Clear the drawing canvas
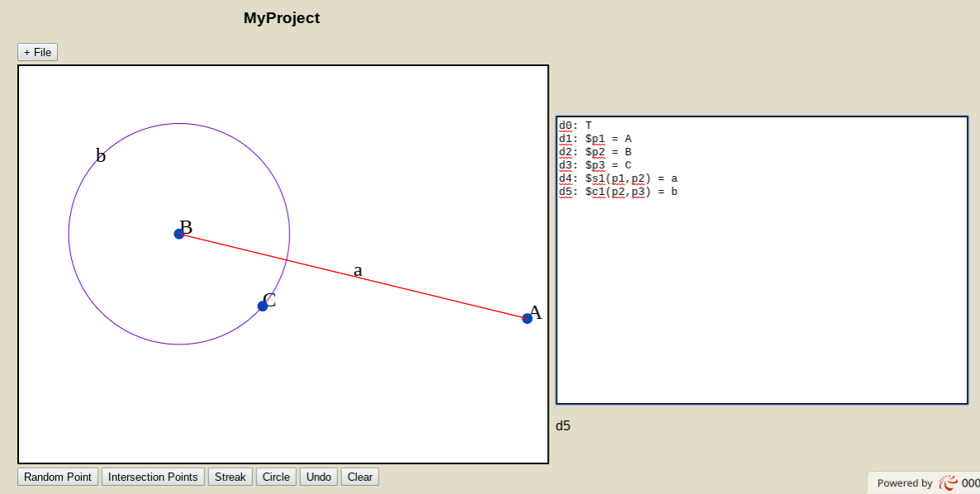The height and width of the screenshot is (494, 980). 360,477
